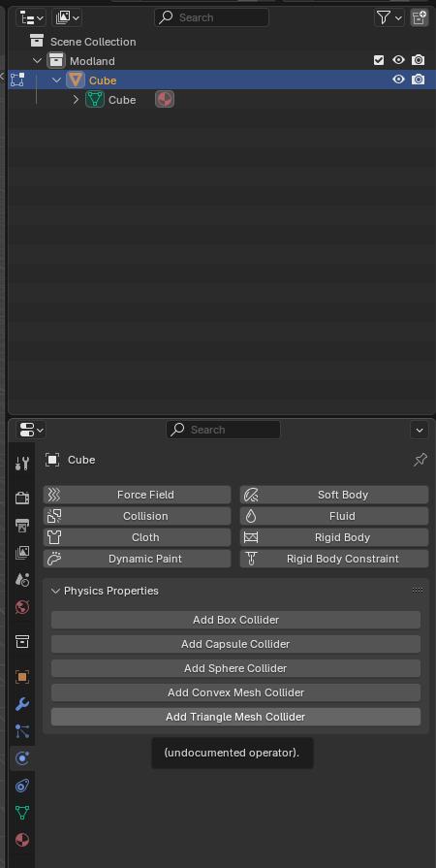Collapse the Modland collection
The image size is (436, 868).
pyautogui.click(x=37, y=61)
